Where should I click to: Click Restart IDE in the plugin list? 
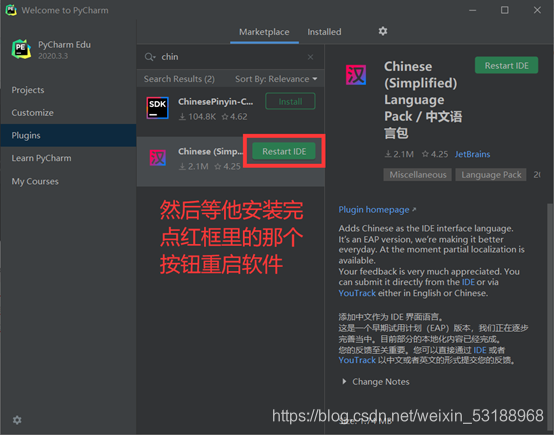pos(284,151)
